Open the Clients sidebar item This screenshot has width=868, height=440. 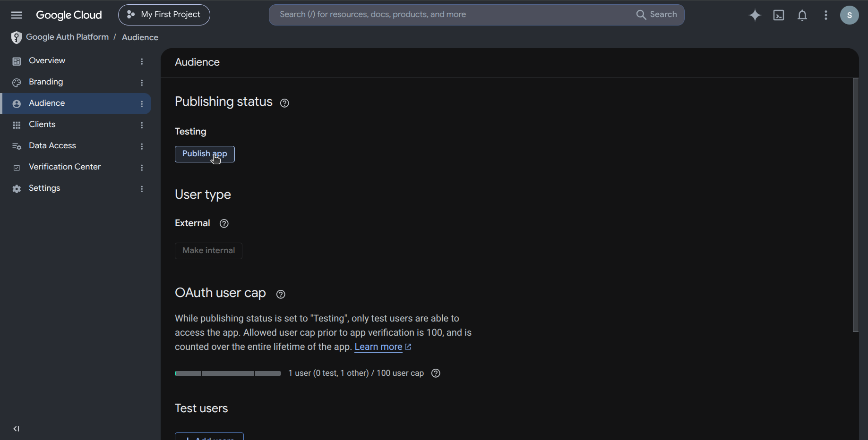(76, 125)
